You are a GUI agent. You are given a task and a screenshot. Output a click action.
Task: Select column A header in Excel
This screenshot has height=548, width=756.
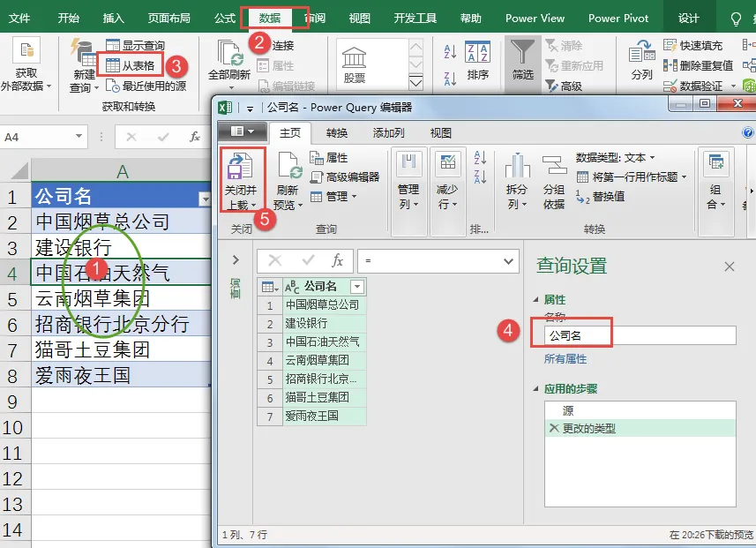coord(122,171)
